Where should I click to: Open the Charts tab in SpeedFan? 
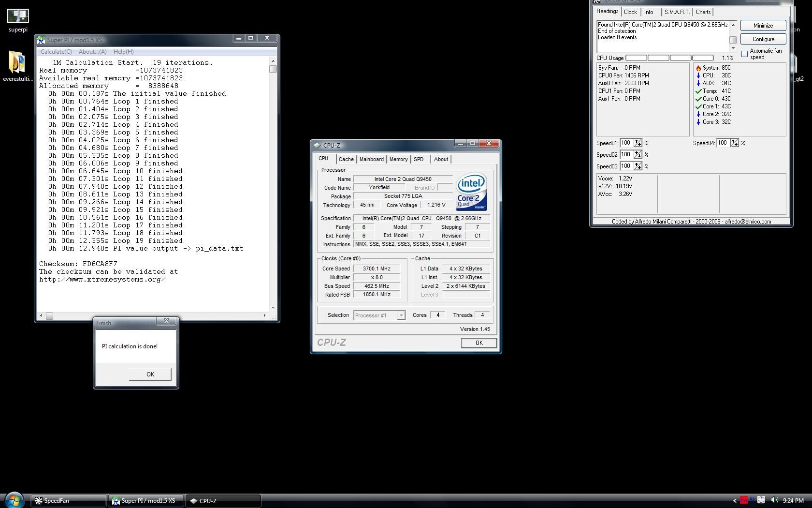pyautogui.click(x=703, y=12)
